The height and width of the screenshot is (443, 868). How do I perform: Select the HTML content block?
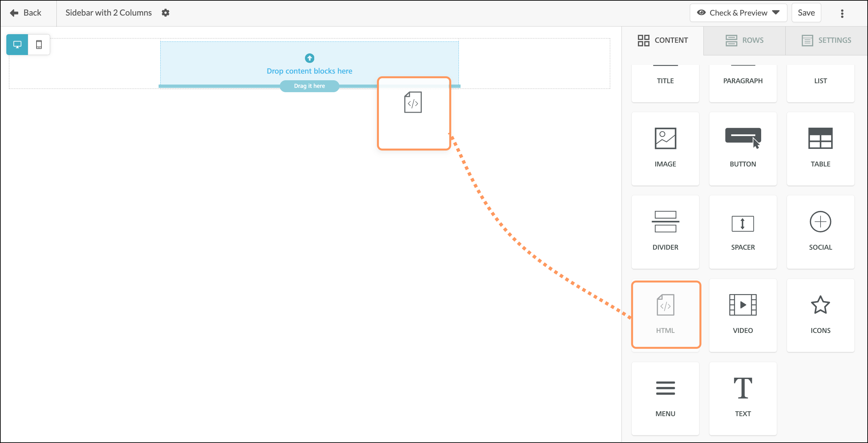[666, 314]
